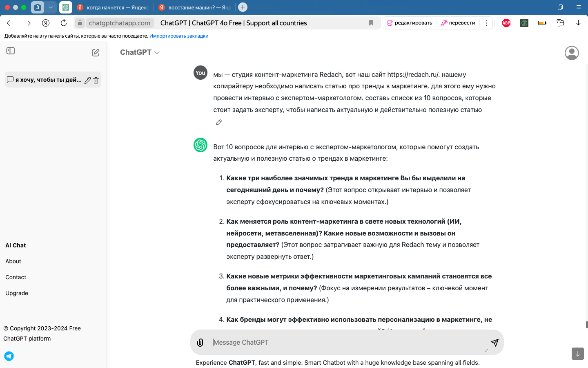This screenshot has width=588, height=368.
Task: Click the 'Вот 10 вопросов для интервью' intro text
Action: pos(346,153)
